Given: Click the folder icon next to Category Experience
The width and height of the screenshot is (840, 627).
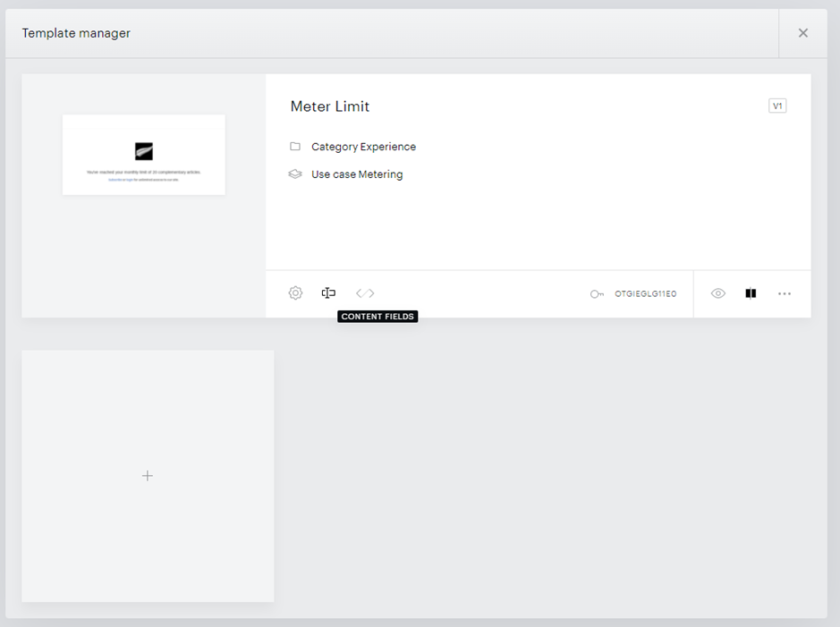Looking at the screenshot, I should (x=295, y=146).
